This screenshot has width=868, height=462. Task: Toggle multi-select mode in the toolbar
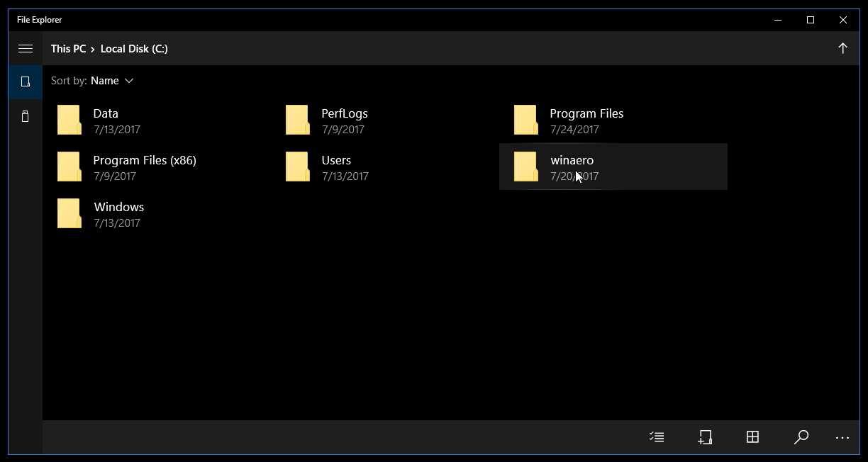tap(657, 437)
